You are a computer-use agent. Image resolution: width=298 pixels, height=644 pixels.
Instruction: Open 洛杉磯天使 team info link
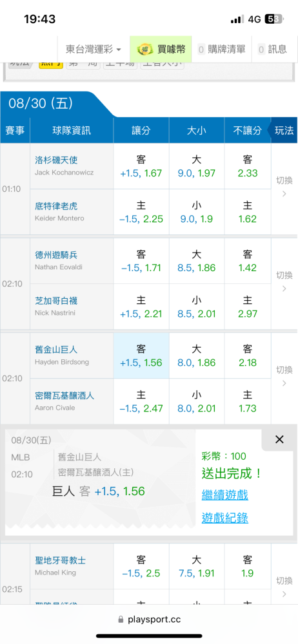[56, 160]
